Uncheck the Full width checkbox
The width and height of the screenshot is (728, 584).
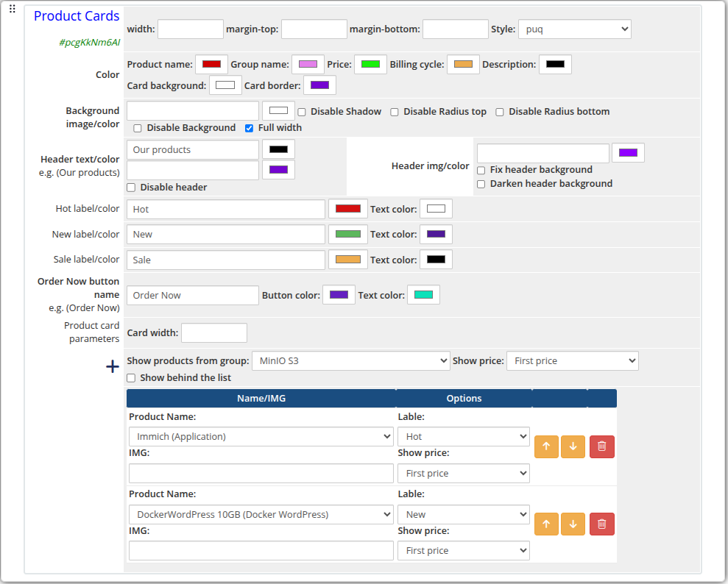tap(249, 127)
